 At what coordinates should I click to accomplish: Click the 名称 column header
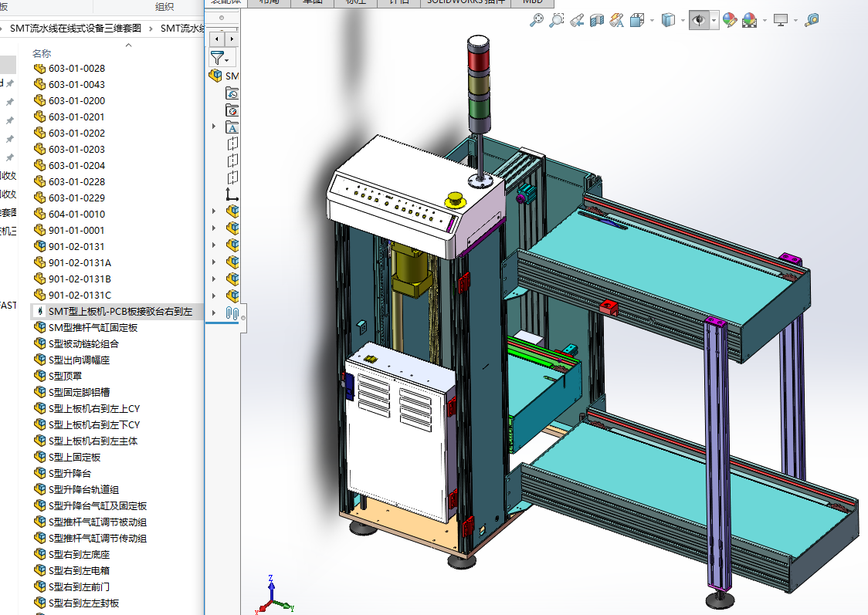pyautogui.click(x=42, y=53)
